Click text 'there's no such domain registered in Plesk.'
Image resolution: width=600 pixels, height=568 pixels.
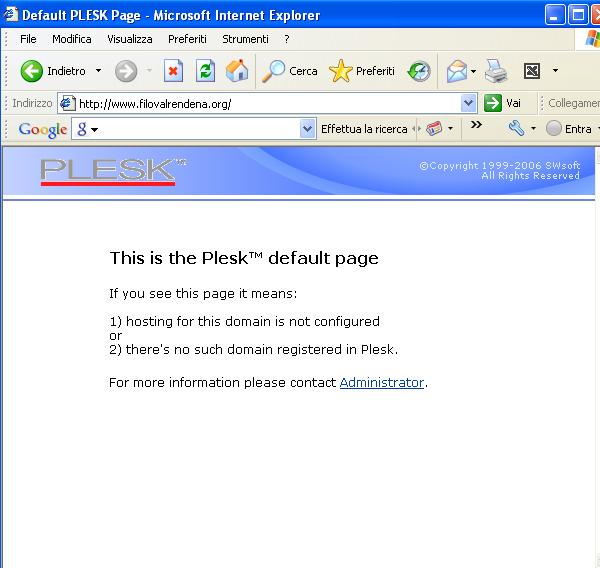coord(262,349)
